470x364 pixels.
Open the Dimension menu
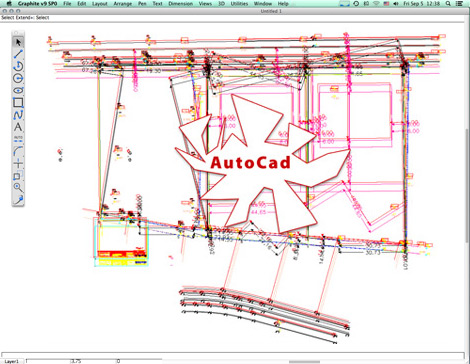tap(180, 4)
